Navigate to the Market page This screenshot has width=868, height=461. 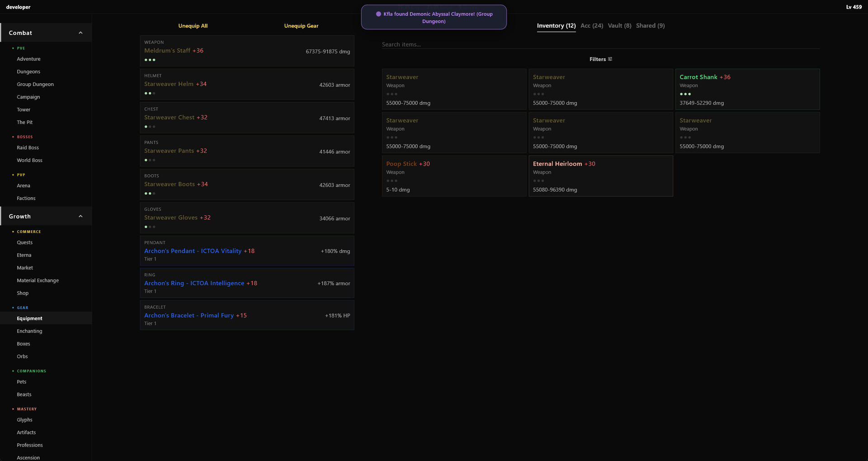tap(24, 267)
